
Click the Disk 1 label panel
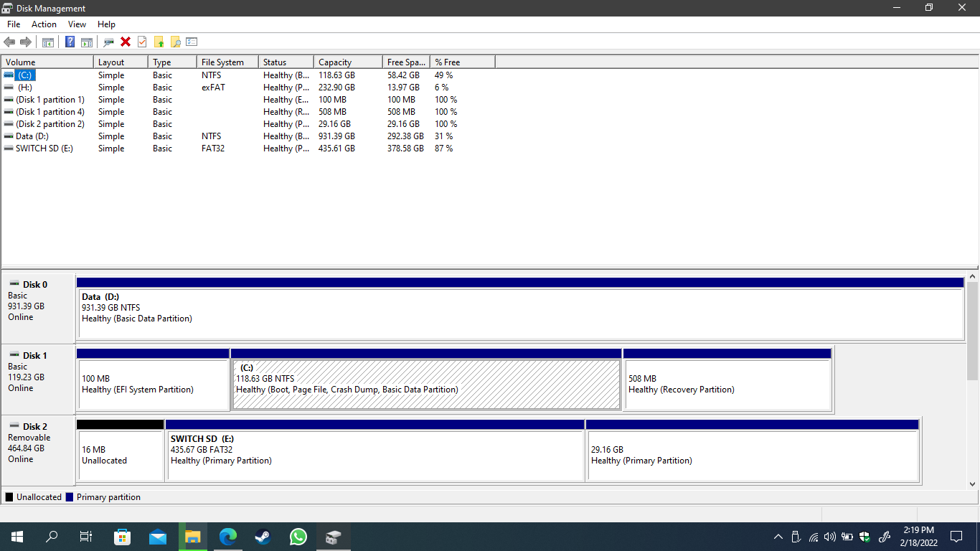click(38, 378)
